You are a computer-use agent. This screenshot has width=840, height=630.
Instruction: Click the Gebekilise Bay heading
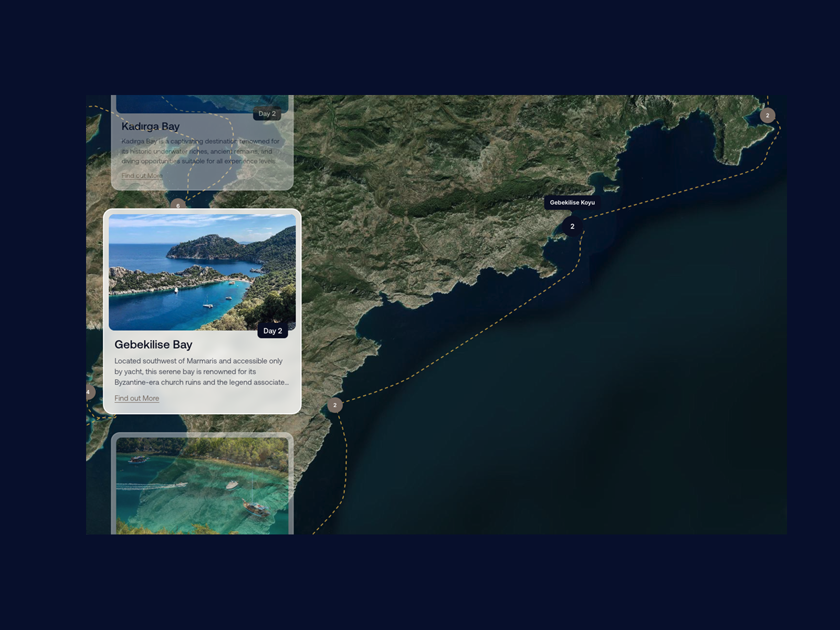pyautogui.click(x=153, y=345)
